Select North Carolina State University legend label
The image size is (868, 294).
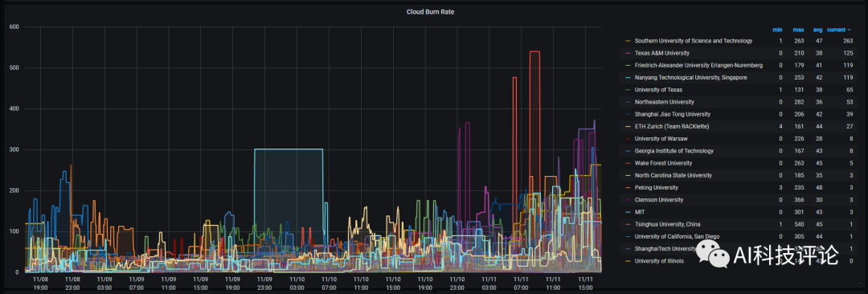(674, 175)
